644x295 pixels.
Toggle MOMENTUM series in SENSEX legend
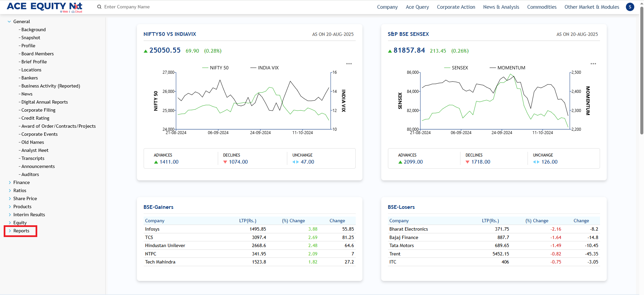[x=507, y=68]
